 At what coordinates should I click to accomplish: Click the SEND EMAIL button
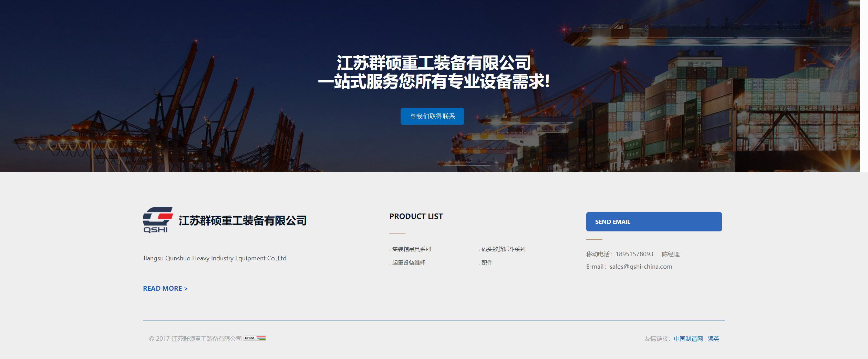pos(654,221)
